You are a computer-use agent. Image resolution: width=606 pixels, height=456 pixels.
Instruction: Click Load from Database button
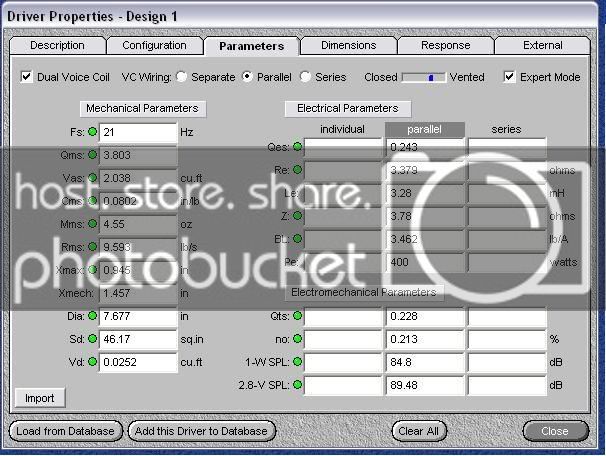pos(65,431)
